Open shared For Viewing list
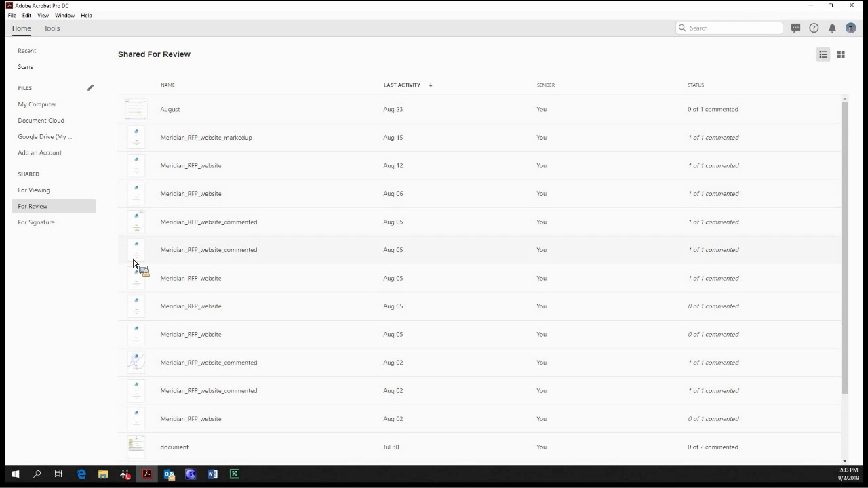 click(34, 190)
